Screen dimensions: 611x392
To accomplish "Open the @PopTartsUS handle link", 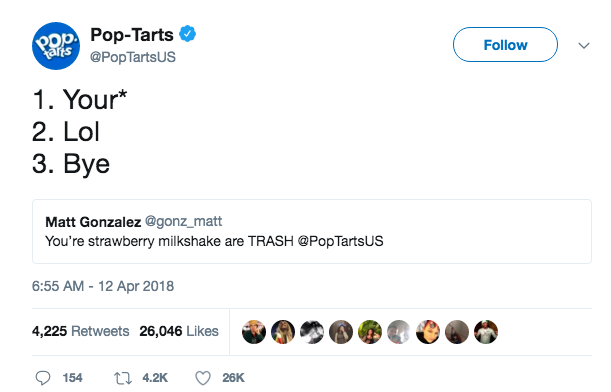I will [x=133, y=57].
